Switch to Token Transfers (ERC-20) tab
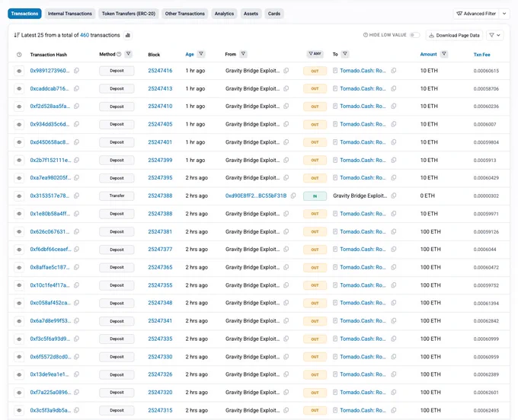The height and width of the screenshot is (420, 518). click(129, 14)
